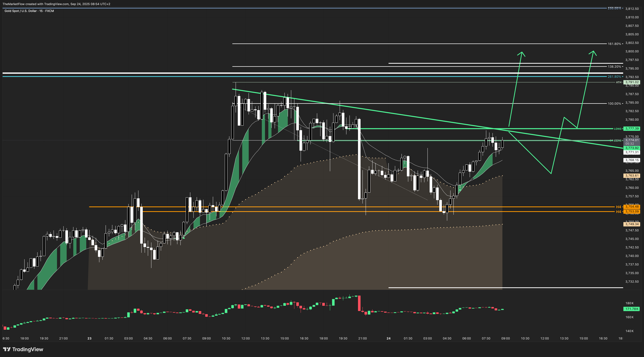Click the date 23 marker on time axis

tap(89, 339)
